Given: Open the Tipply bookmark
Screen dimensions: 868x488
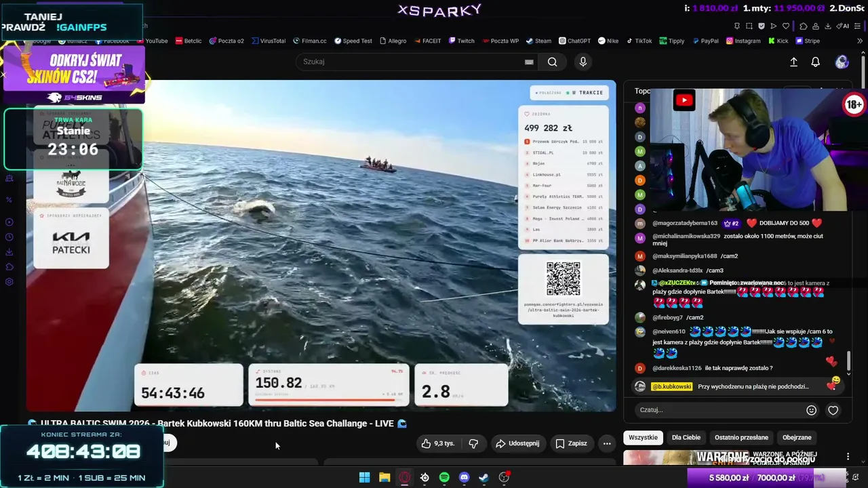Looking at the screenshot, I should (x=672, y=41).
